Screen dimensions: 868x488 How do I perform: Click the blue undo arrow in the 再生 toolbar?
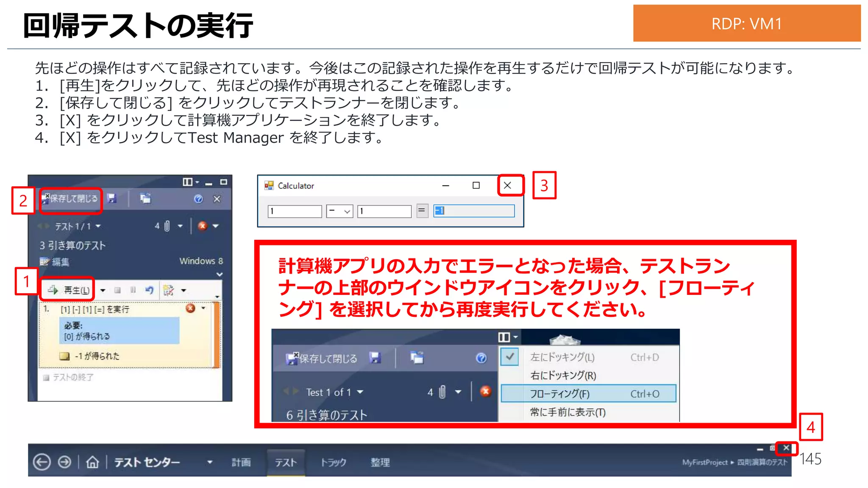[x=149, y=290]
